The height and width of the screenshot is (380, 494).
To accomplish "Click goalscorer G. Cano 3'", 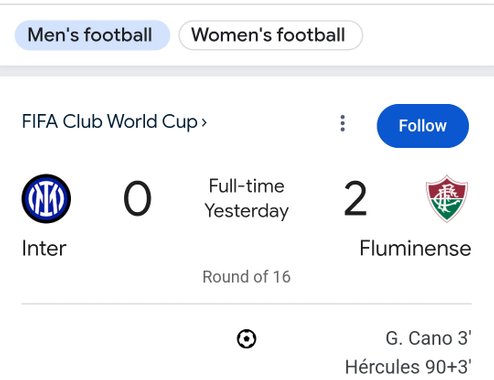I will (x=428, y=338).
